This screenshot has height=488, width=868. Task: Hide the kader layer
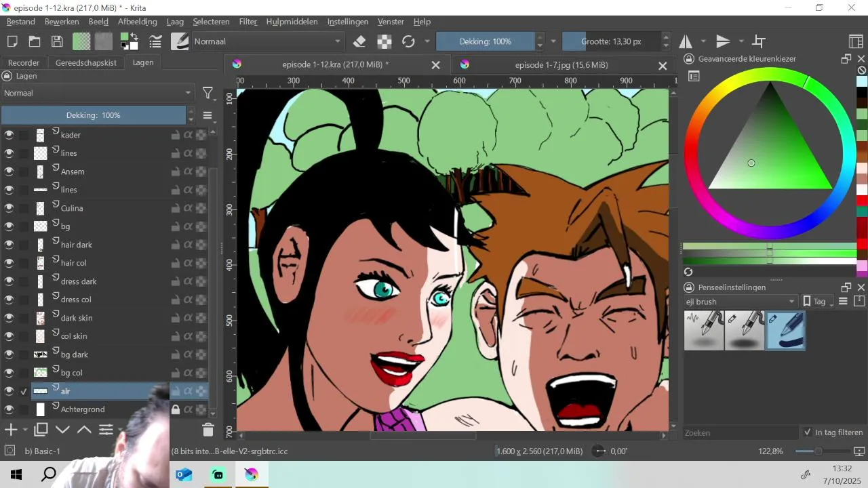pyautogui.click(x=9, y=135)
